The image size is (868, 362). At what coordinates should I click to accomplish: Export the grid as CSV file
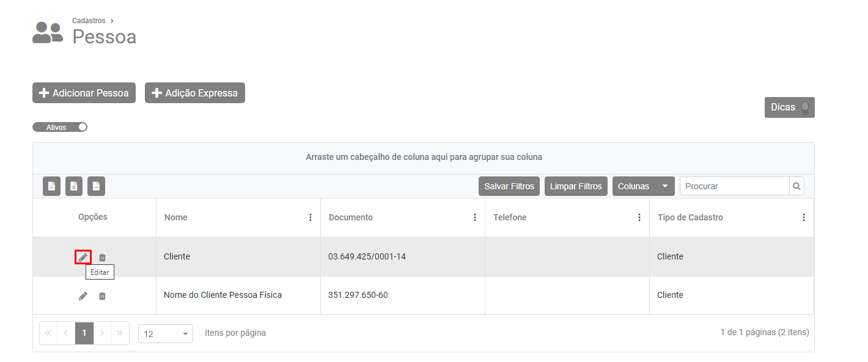tap(96, 186)
